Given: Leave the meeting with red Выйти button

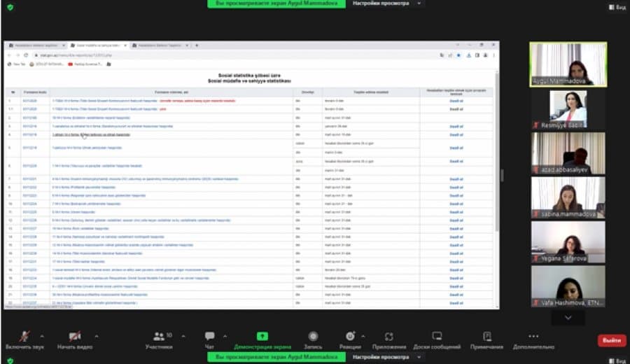Looking at the screenshot, I should (x=612, y=340).
